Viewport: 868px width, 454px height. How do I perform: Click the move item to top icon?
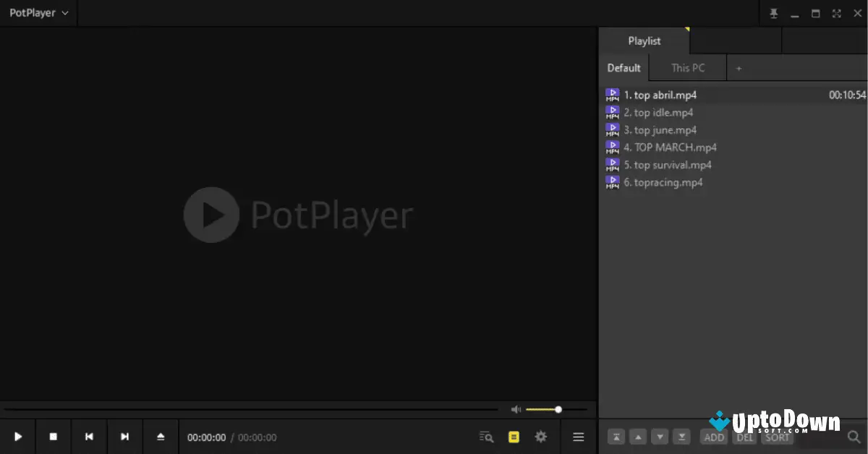click(x=616, y=437)
